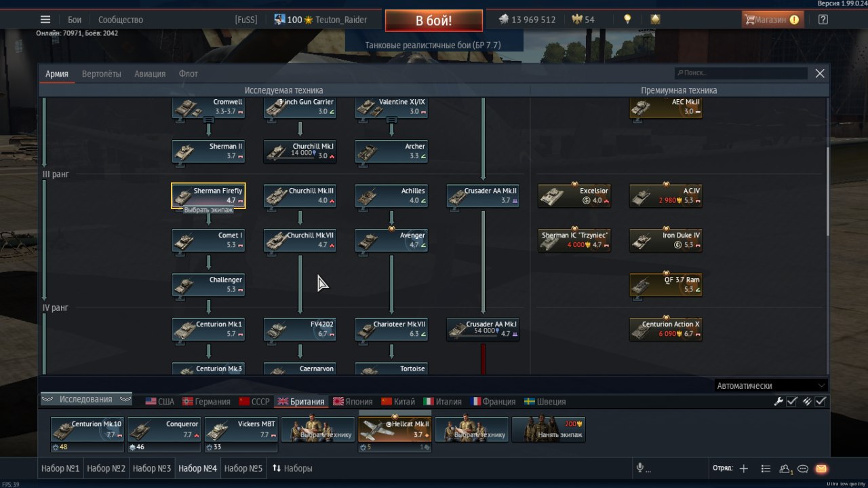Click the silver lions currency icon

[x=504, y=20]
